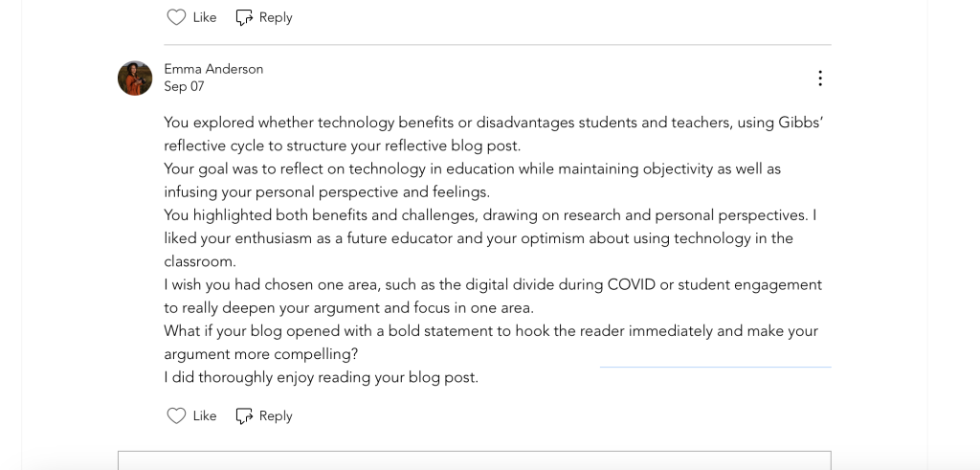Click the reply speech-bubble icon above Emma's comment
This screenshot has height=470, width=980.
[x=244, y=17]
